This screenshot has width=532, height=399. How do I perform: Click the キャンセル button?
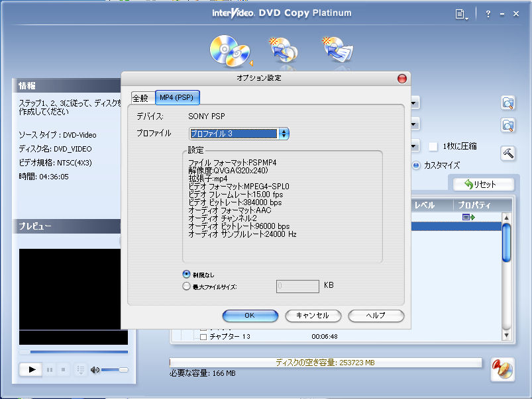[312, 316]
